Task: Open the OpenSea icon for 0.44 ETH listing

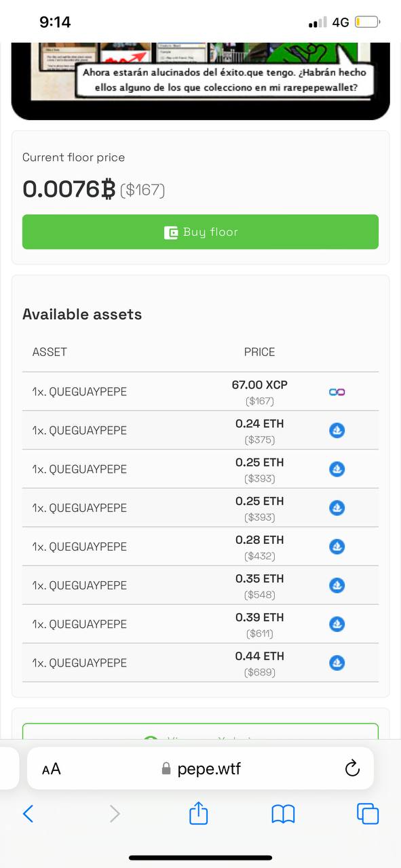Action: [x=337, y=663]
